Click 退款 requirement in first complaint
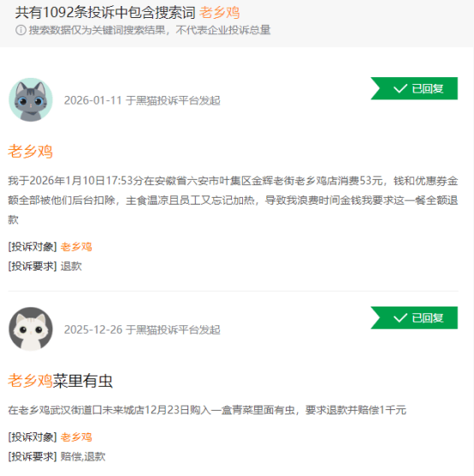 tap(71, 266)
